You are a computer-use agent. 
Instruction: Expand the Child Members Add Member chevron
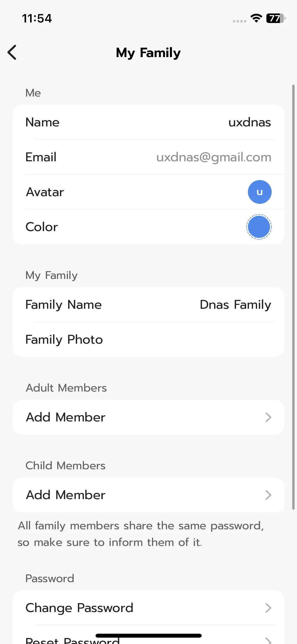[x=268, y=495]
